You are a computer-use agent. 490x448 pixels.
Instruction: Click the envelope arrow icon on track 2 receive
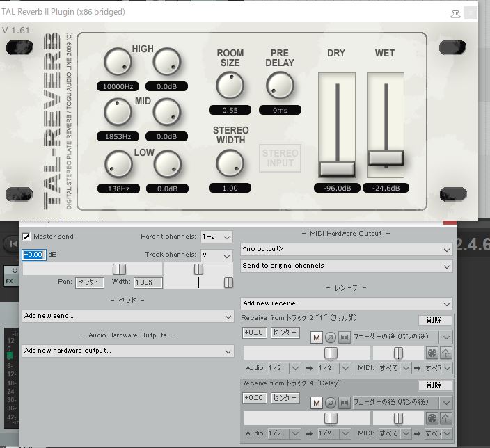click(445, 353)
